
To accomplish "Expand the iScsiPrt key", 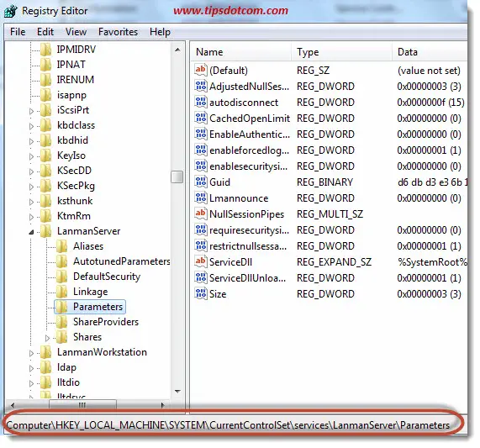I will click(31, 111).
